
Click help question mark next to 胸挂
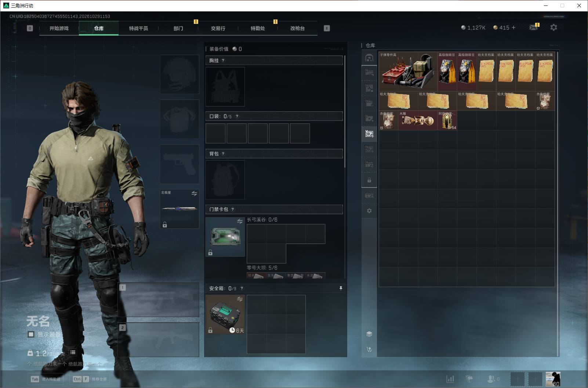[x=223, y=61]
